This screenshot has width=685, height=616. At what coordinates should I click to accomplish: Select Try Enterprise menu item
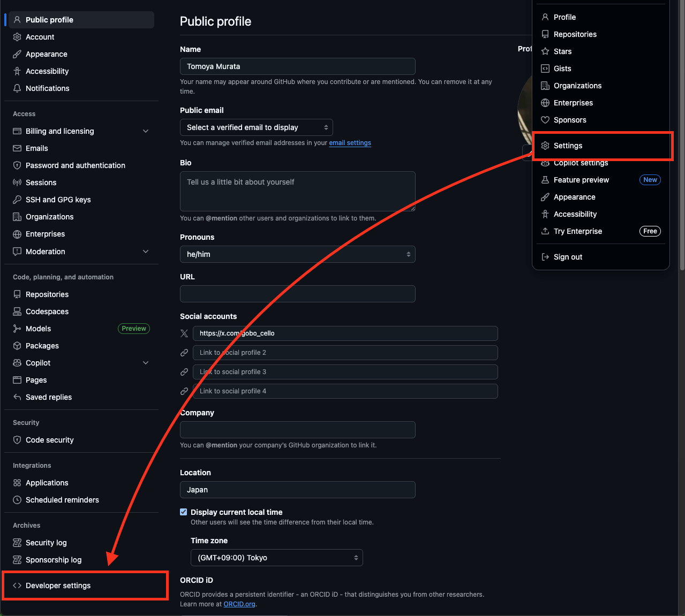coord(601,231)
